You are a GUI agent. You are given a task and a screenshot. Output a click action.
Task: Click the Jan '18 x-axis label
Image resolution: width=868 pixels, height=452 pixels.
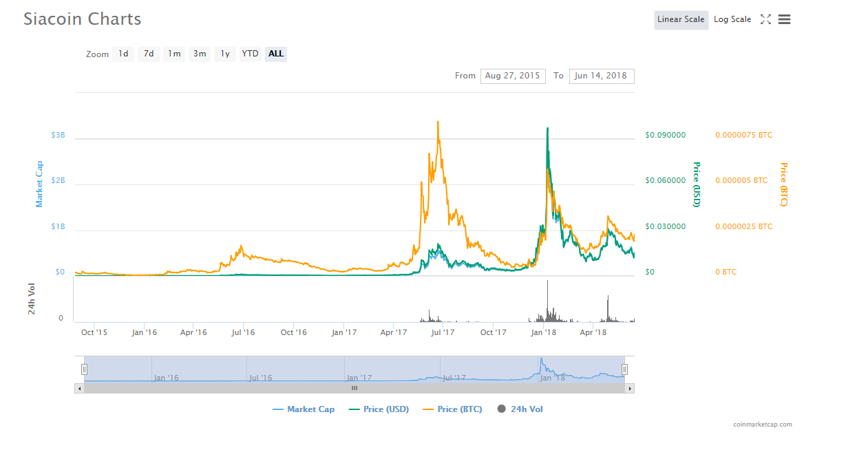(544, 332)
